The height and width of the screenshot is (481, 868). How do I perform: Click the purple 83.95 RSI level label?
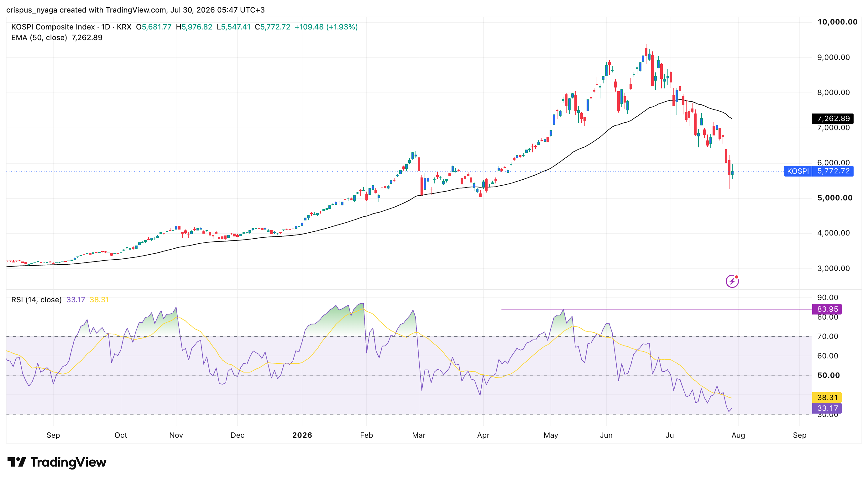(827, 309)
